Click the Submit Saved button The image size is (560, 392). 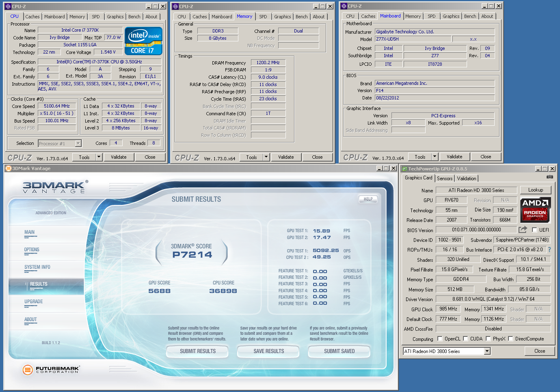click(339, 351)
